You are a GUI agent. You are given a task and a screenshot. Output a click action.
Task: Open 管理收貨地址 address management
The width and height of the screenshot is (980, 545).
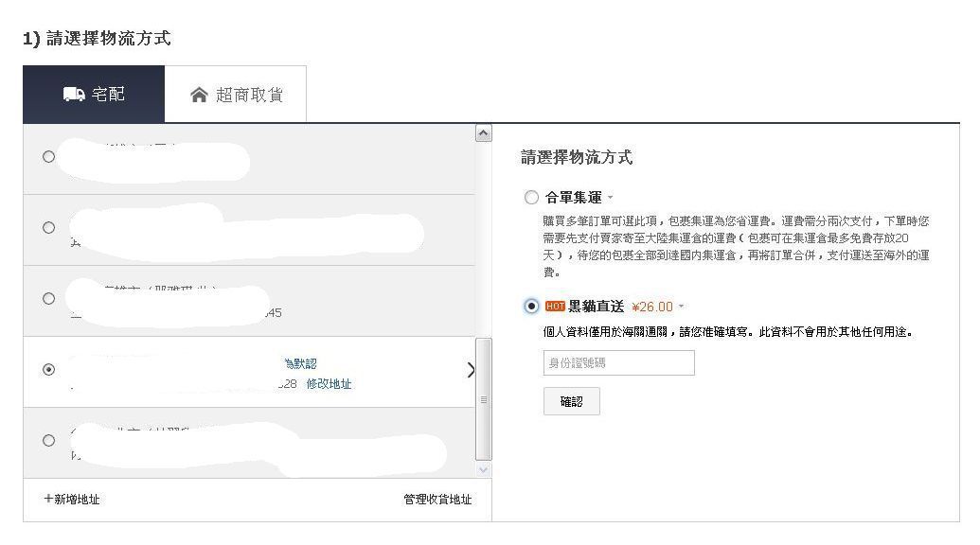click(x=437, y=500)
